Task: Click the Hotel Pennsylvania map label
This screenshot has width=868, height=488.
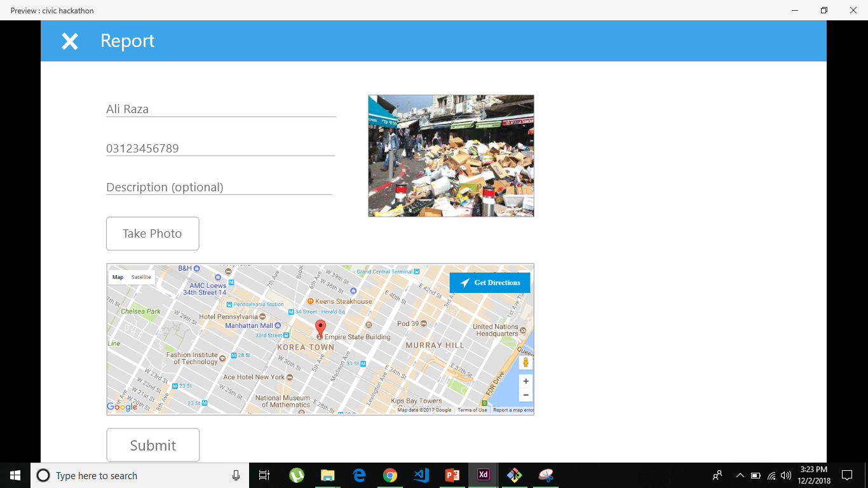Action: pos(228,316)
